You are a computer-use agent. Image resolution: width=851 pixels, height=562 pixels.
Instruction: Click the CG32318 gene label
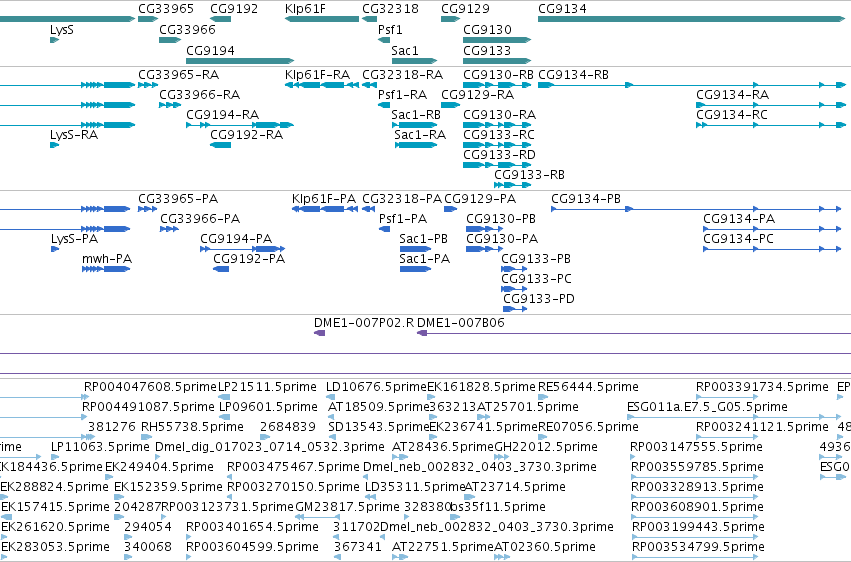(390, 9)
